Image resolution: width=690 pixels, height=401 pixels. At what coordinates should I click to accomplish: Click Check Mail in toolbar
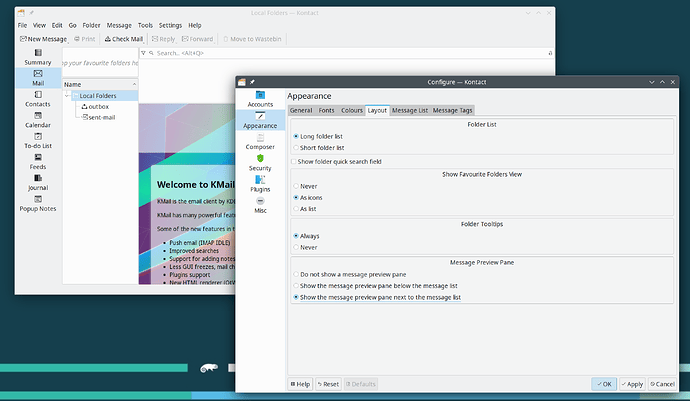124,39
